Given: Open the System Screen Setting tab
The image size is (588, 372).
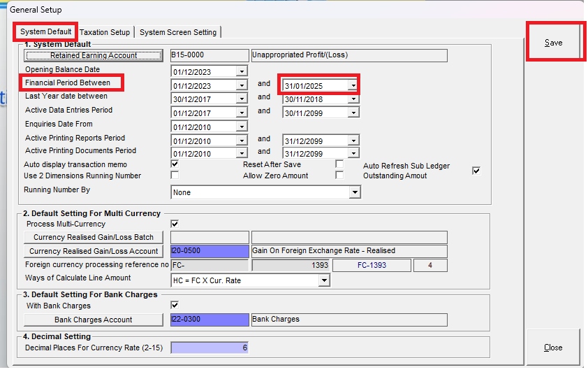Looking at the screenshot, I should click(178, 32).
